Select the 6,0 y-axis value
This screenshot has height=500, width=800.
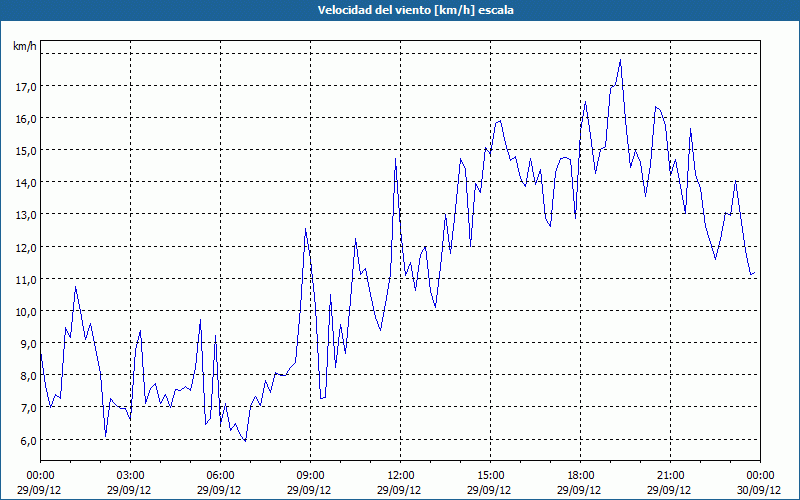28,441
